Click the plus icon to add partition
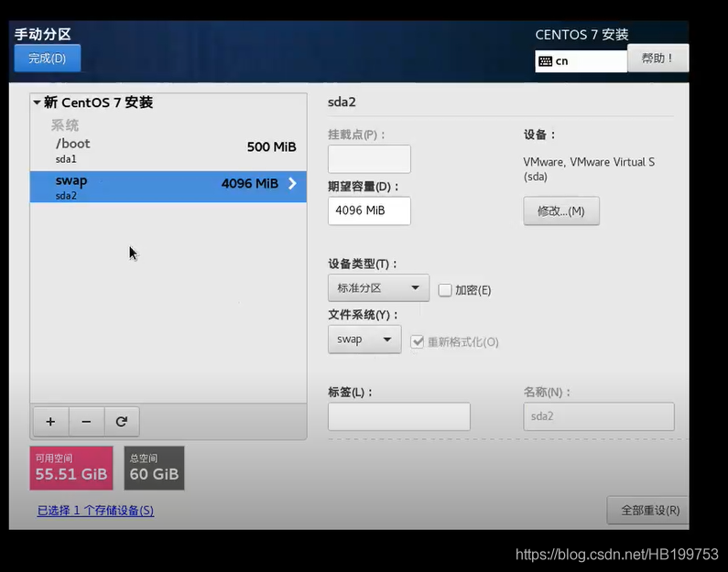 point(50,422)
